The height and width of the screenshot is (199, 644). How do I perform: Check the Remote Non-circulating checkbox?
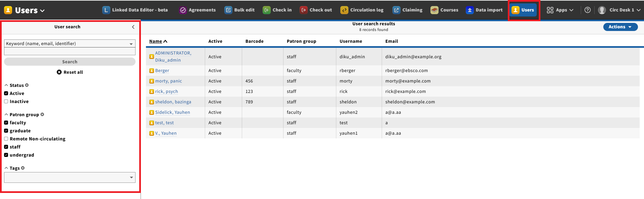tap(6, 139)
